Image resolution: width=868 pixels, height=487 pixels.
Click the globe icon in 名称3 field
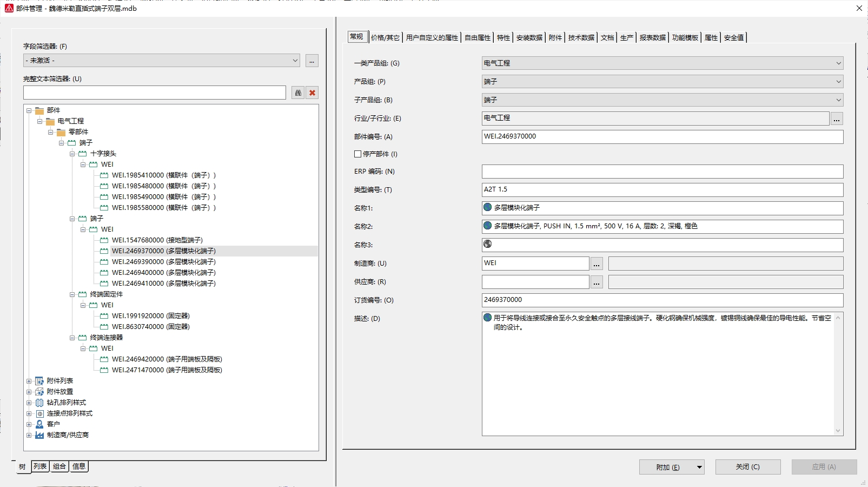(x=487, y=244)
